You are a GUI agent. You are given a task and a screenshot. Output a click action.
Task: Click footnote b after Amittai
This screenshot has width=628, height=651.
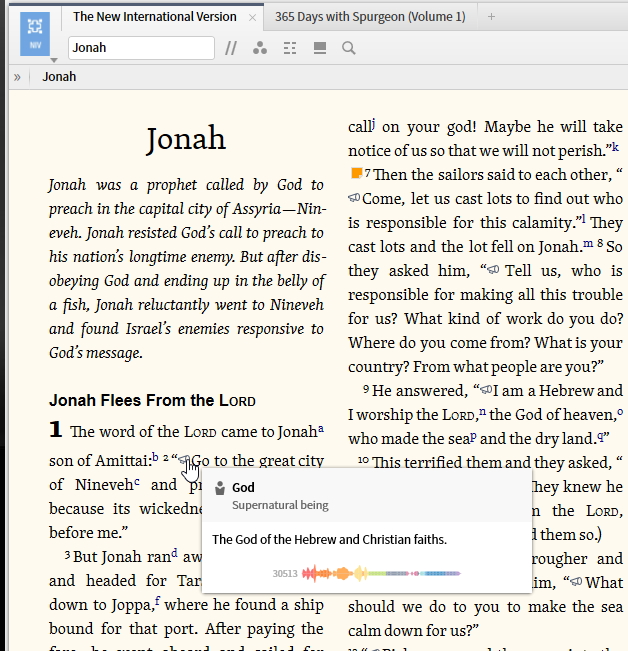point(155,457)
